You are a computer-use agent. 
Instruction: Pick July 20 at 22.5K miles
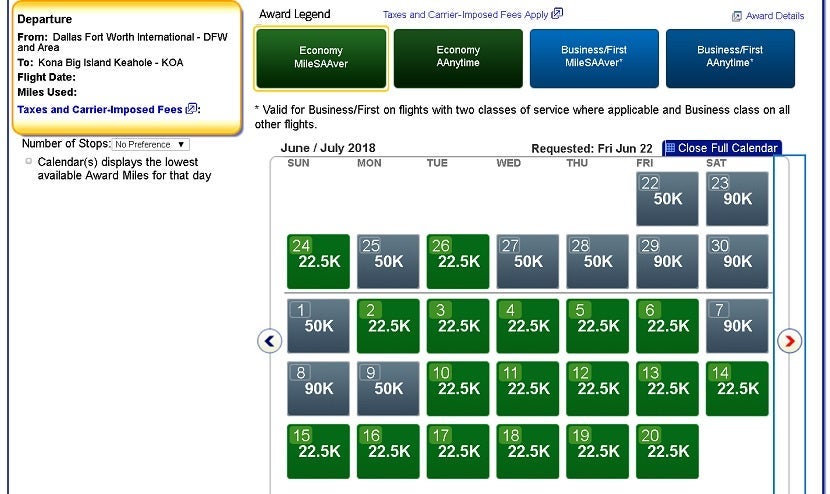point(667,451)
